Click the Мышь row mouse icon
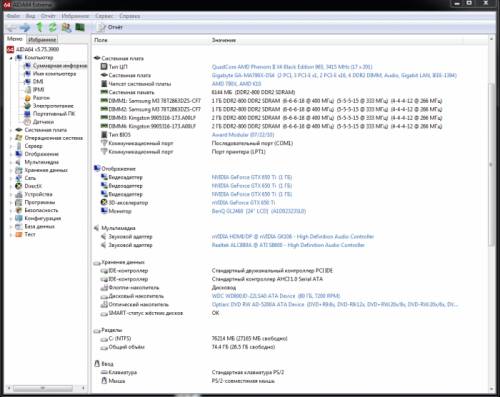 pos(104,380)
